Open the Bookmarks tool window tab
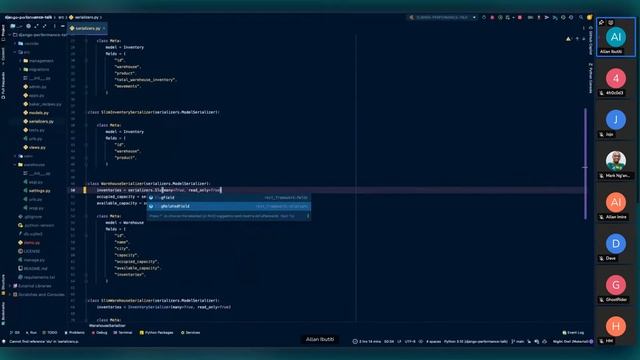Screen dimensions: 640x360 tap(3, 313)
